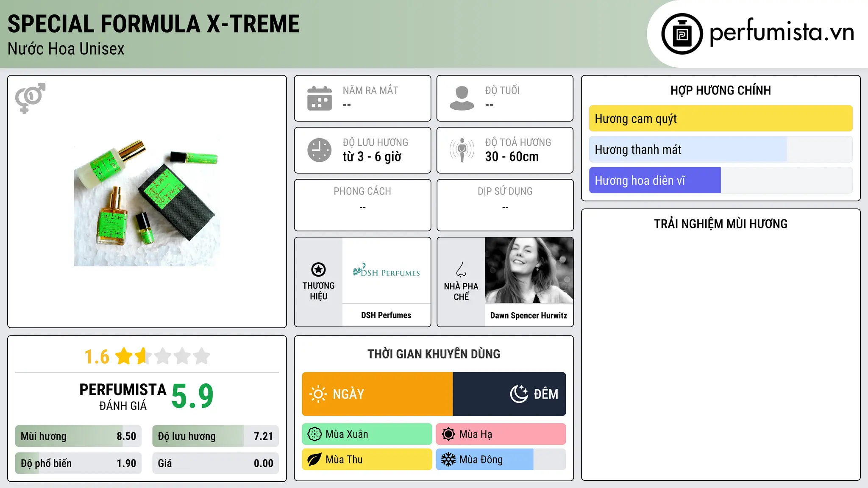This screenshot has height=488, width=868.
Task: Click the calendar icon beside Năm ra mắt
Action: (320, 98)
